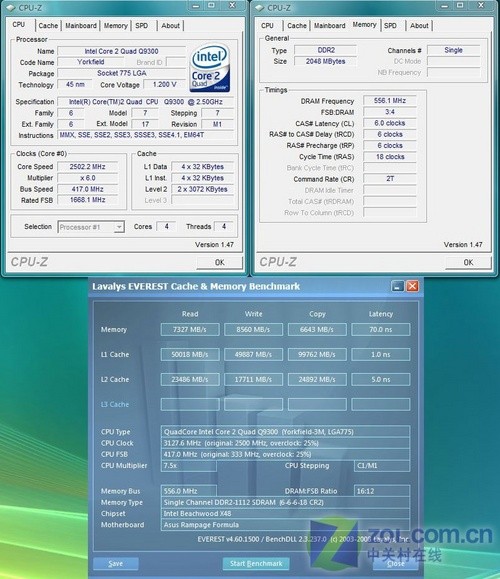Click L1 Cache Read result 50018 MB/s
This screenshot has height=579, width=500.
[190, 354]
